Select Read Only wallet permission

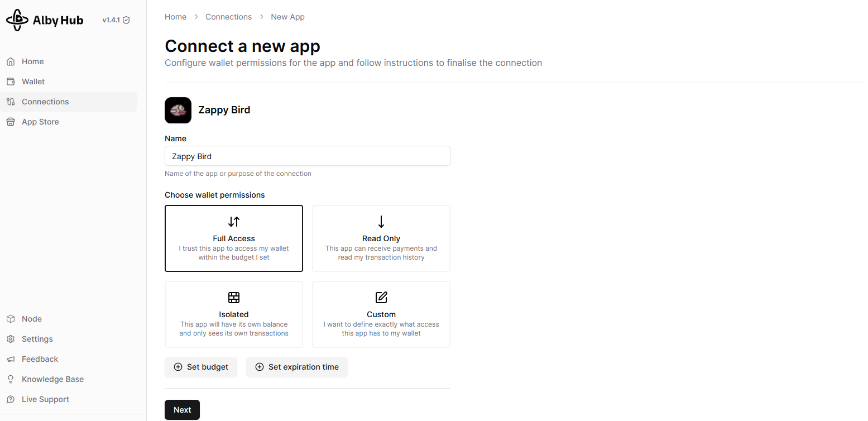pyautogui.click(x=381, y=238)
